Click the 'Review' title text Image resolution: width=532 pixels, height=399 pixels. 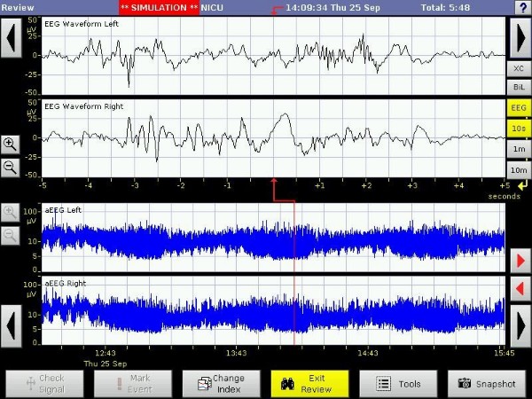pos(18,7)
